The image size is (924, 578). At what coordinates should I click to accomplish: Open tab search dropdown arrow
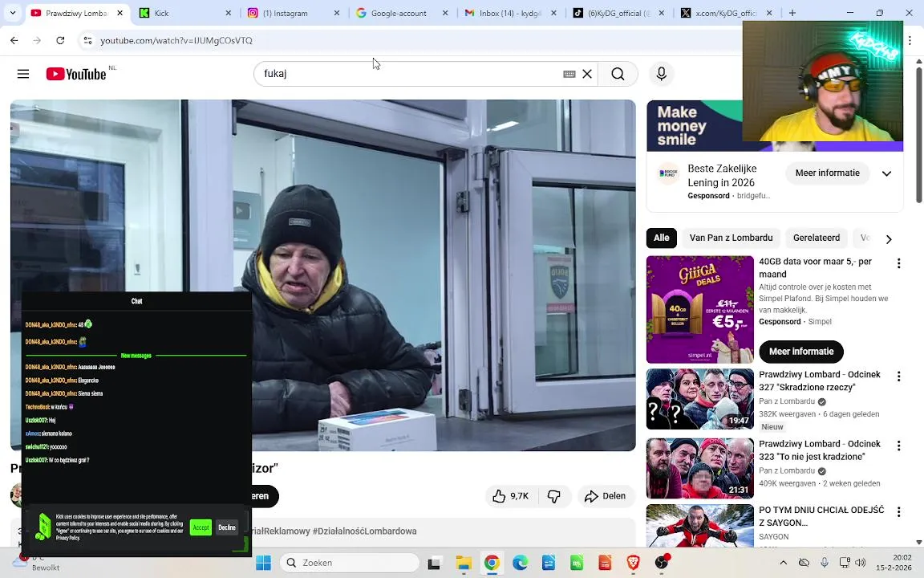[12, 12]
